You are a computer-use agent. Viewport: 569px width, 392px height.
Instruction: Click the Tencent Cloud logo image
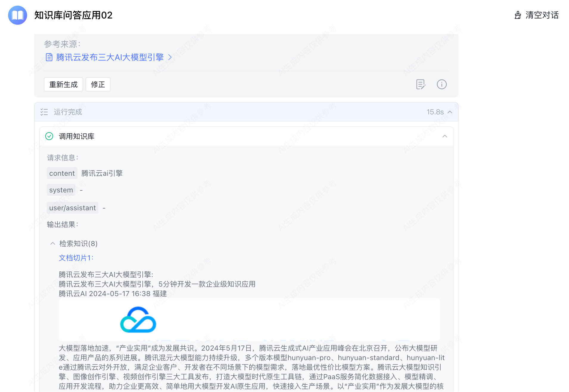[x=138, y=320]
